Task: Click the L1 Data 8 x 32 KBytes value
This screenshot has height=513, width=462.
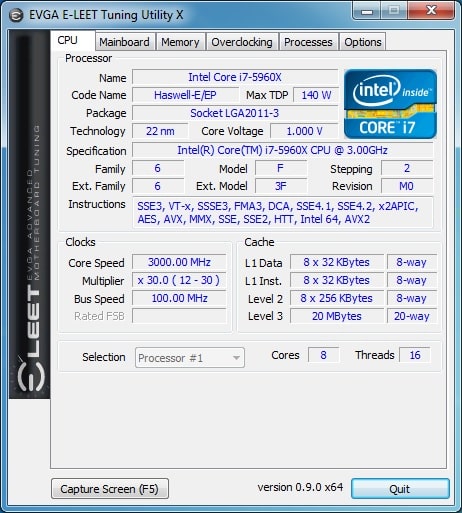Action: coord(337,262)
